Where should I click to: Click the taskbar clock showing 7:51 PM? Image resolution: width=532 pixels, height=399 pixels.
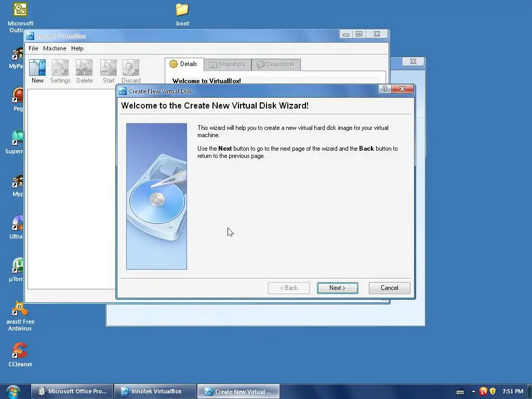[513, 391]
